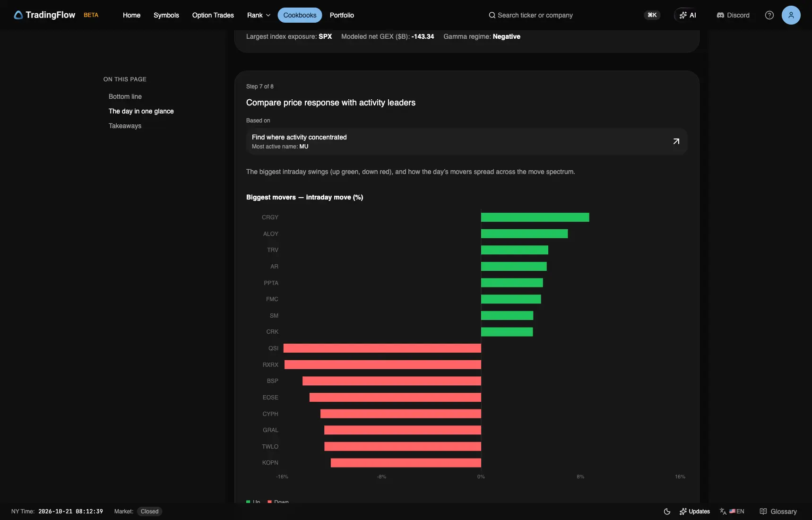Open the Discord link
Image resolution: width=812 pixels, height=520 pixels.
tap(733, 15)
